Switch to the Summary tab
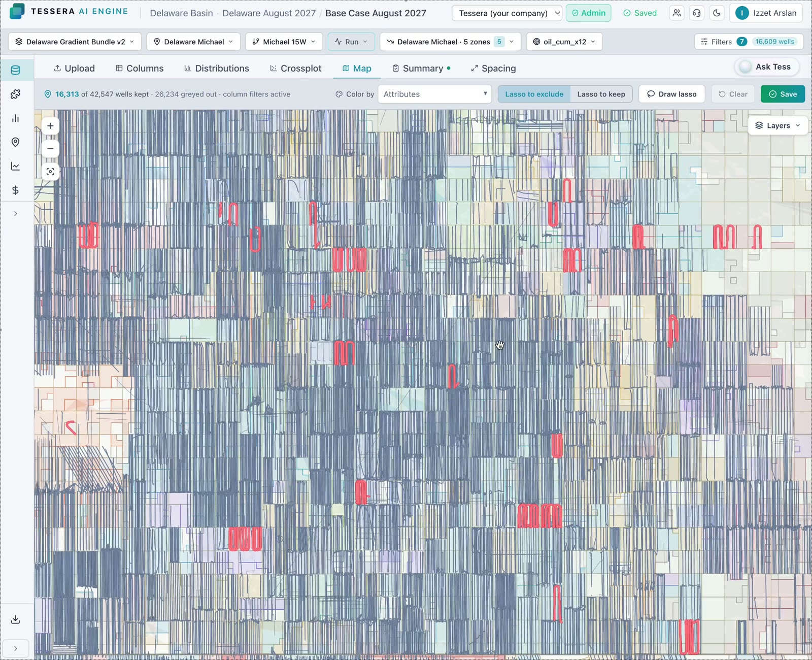812x660 pixels. coord(421,68)
